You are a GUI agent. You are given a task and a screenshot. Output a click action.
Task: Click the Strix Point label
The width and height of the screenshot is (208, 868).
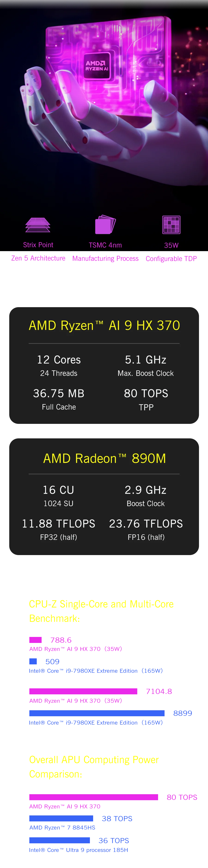(x=38, y=245)
